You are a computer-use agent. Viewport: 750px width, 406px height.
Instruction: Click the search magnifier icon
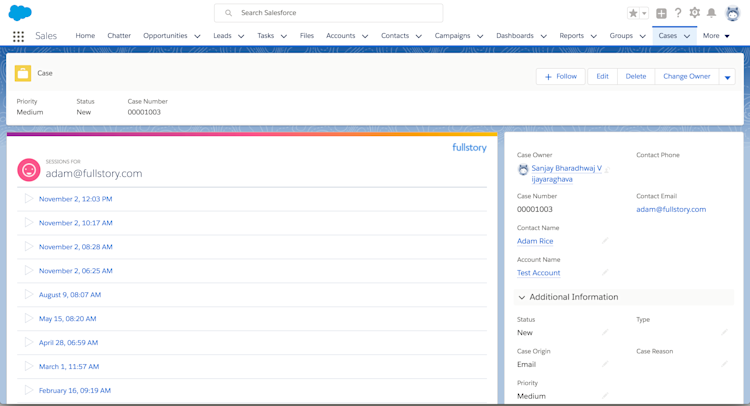pyautogui.click(x=229, y=13)
